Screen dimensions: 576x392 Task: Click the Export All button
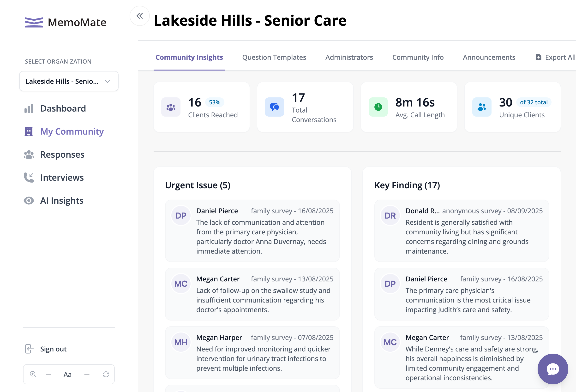pos(555,57)
